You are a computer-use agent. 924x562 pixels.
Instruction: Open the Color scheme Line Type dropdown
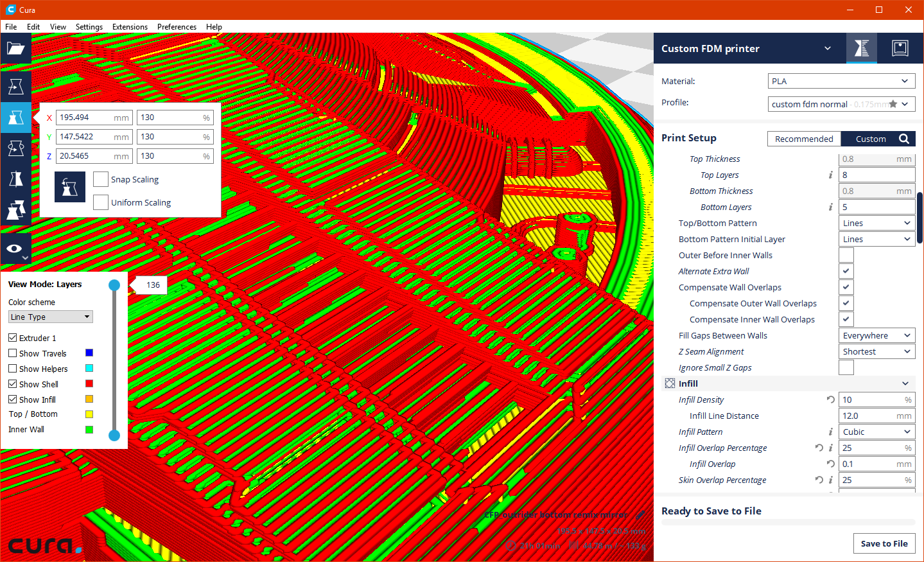51,317
